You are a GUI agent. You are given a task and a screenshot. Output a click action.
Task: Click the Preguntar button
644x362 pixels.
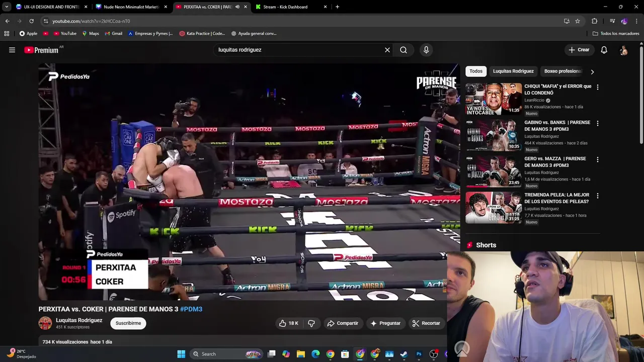coord(385,323)
